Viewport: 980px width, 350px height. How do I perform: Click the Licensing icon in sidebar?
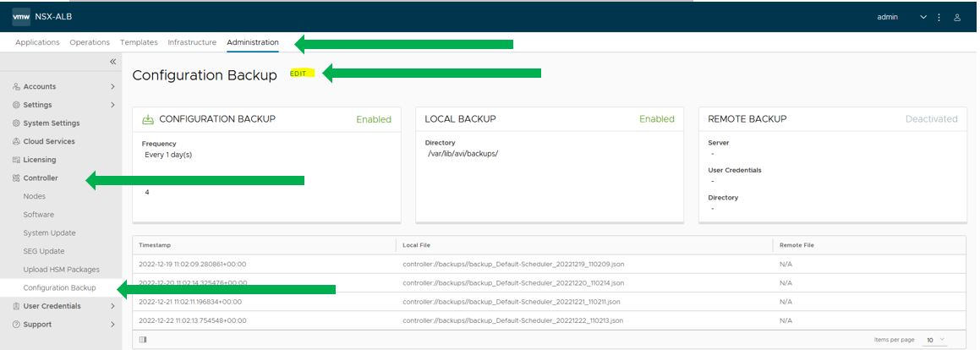pyautogui.click(x=16, y=160)
